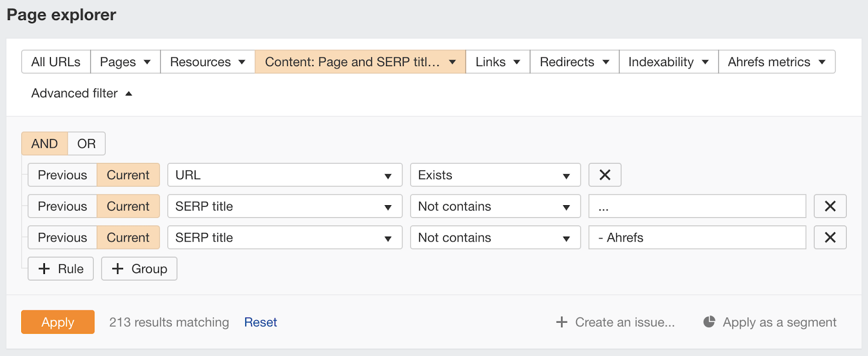868x356 pixels.
Task: Collapse the Advanced filter panel
Action: 81,93
